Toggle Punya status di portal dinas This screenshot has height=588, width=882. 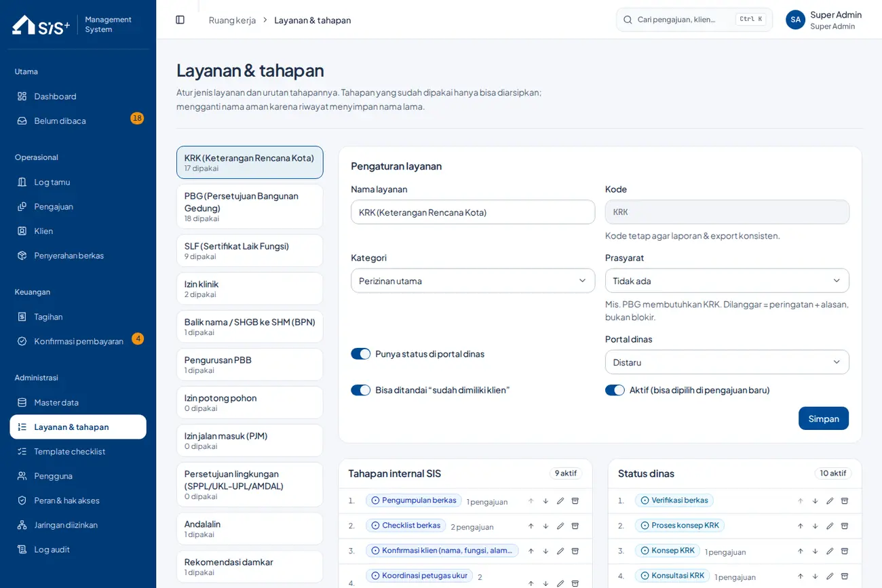pos(360,354)
